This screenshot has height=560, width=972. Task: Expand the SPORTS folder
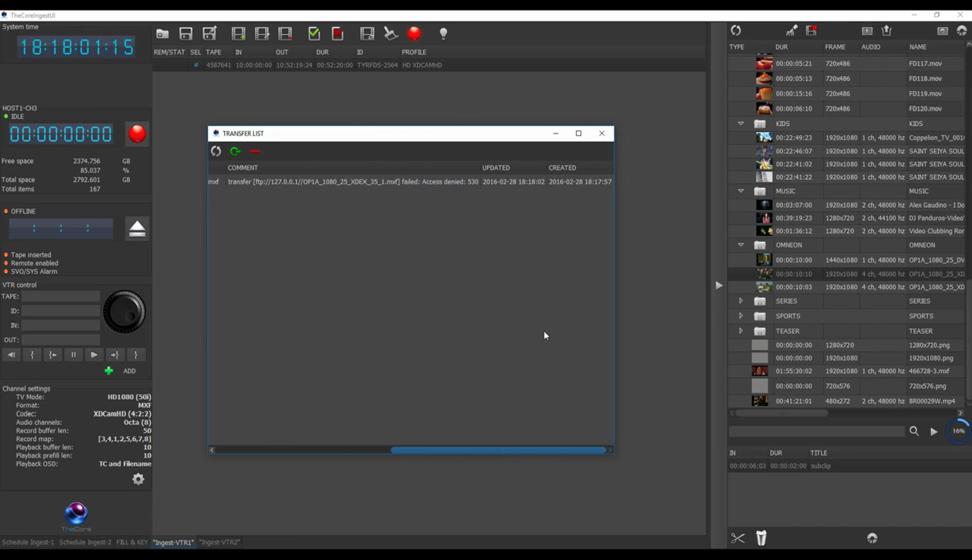point(740,316)
